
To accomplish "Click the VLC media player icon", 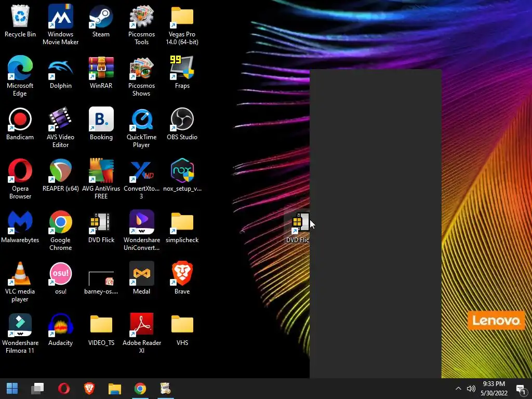I will click(20, 282).
